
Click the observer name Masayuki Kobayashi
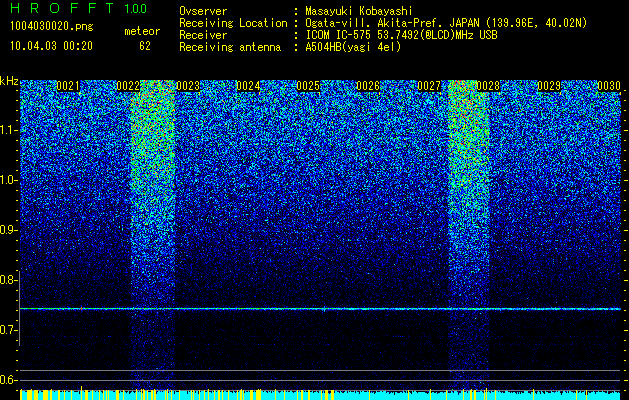(359, 11)
